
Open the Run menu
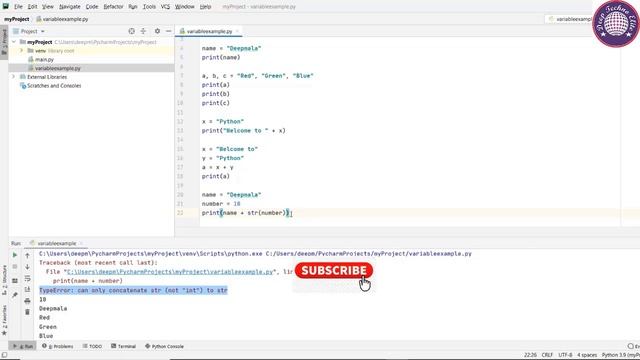133,7
